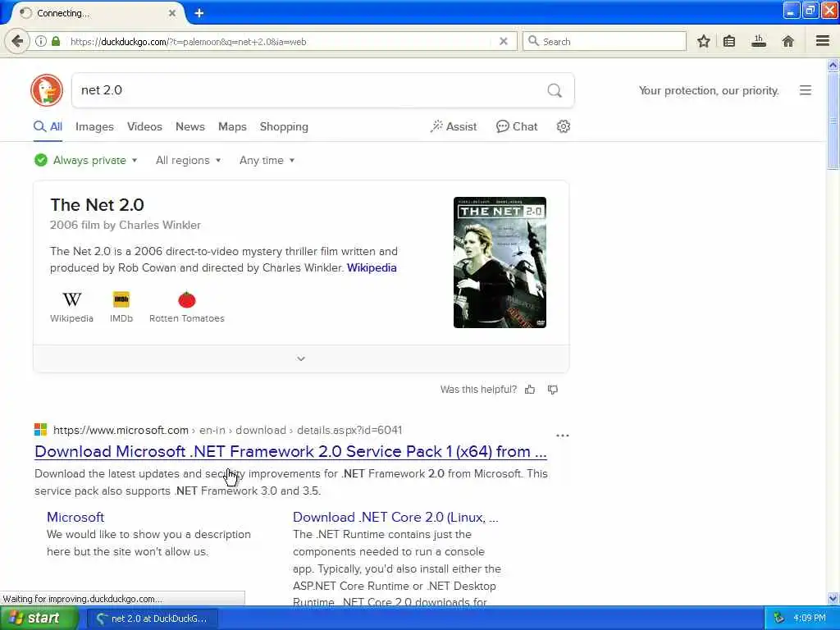The width and height of the screenshot is (840, 630).
Task: Click the magnifier icon in the browser search bar
Action: click(533, 41)
